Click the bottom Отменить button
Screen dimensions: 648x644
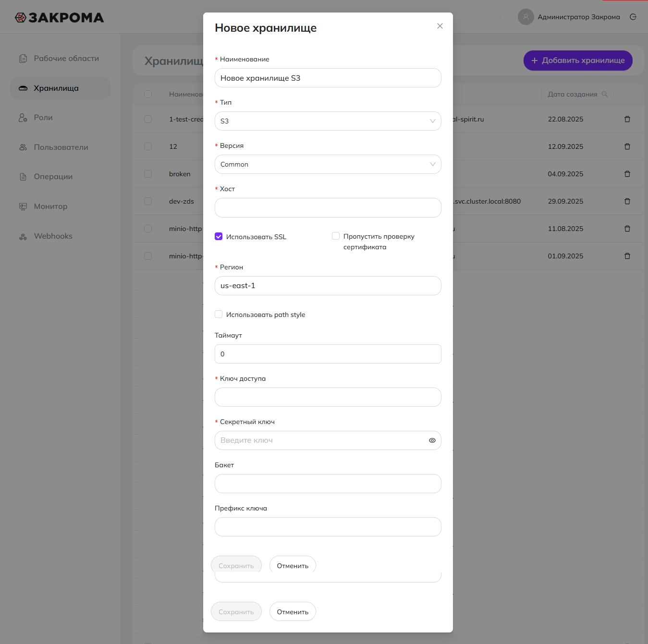[293, 612]
